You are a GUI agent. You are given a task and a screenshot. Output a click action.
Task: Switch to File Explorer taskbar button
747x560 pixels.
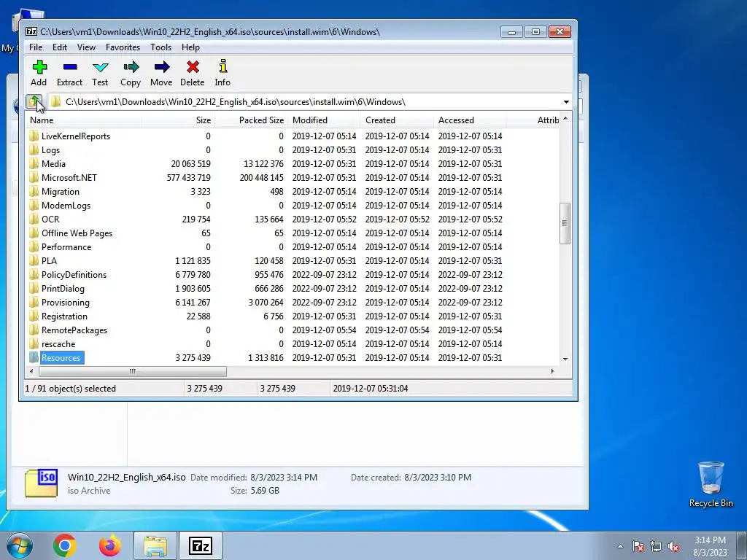click(155, 545)
